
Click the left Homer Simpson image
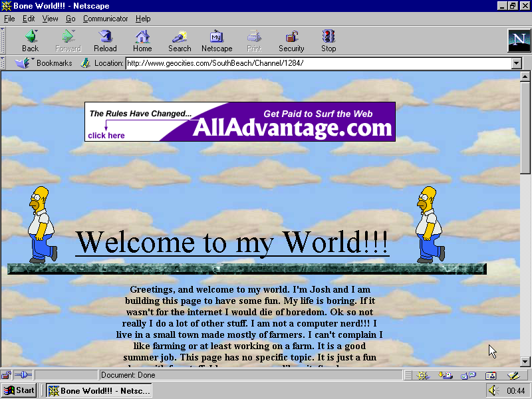tap(43, 224)
